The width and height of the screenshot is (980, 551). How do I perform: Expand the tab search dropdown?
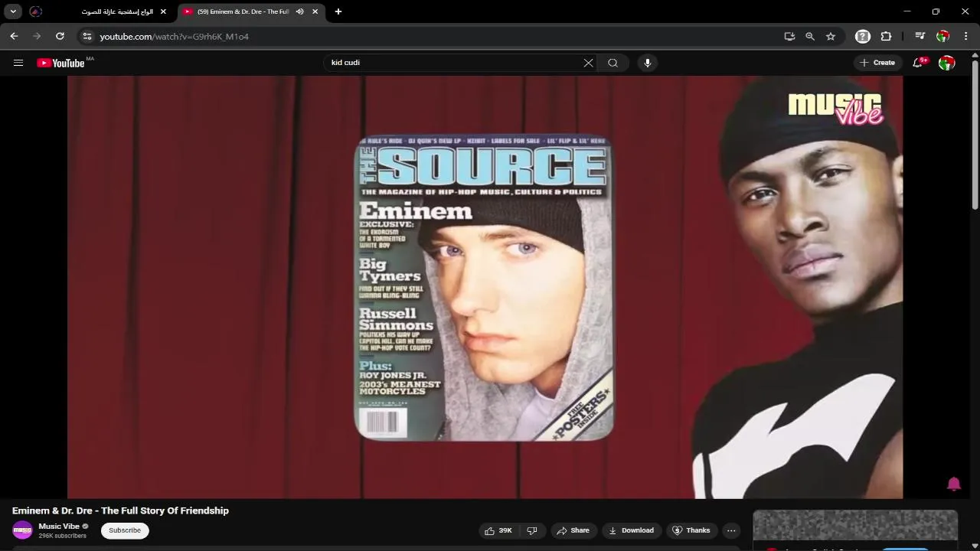point(13,11)
